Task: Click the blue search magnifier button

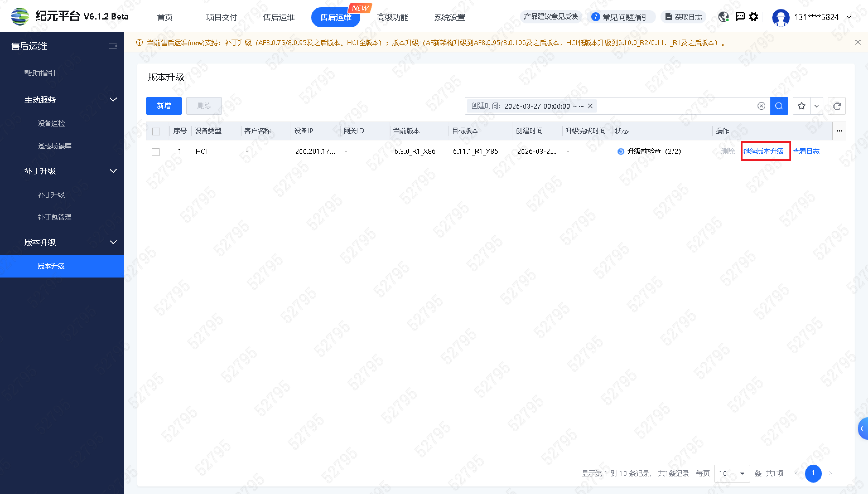Action: 779,106
